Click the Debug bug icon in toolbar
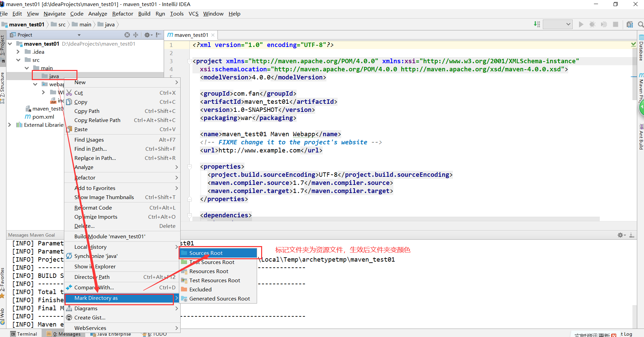This screenshot has height=337, width=644. click(x=592, y=24)
